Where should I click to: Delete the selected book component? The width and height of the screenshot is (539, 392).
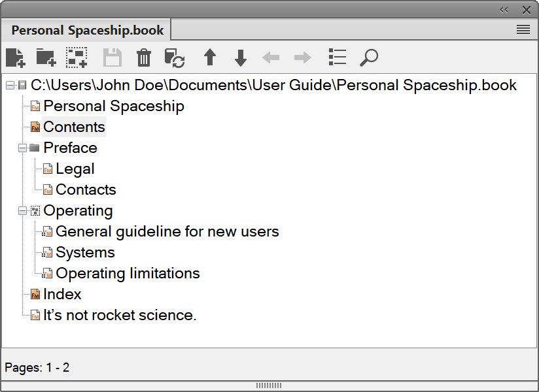coord(144,57)
